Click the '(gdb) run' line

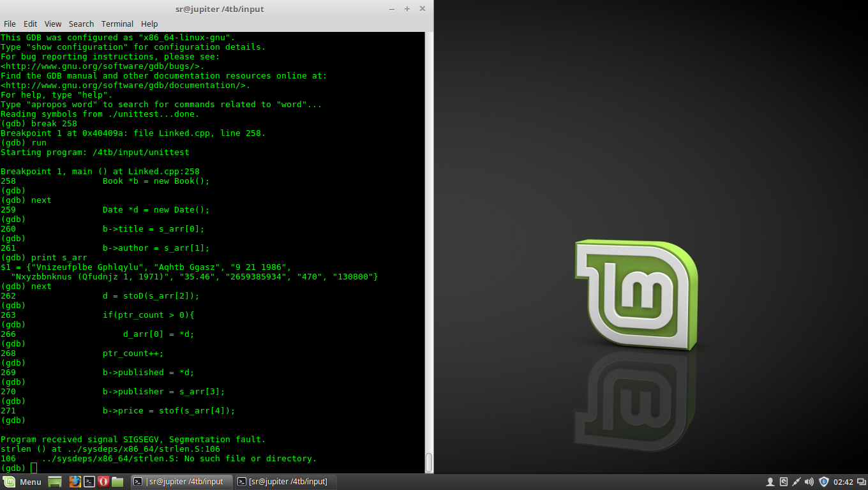click(x=23, y=143)
